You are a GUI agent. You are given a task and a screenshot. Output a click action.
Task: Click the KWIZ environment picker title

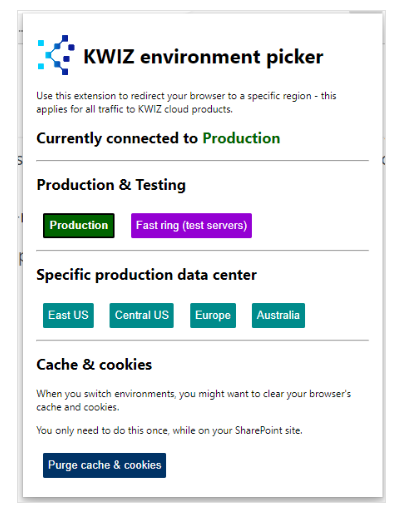[x=203, y=56]
